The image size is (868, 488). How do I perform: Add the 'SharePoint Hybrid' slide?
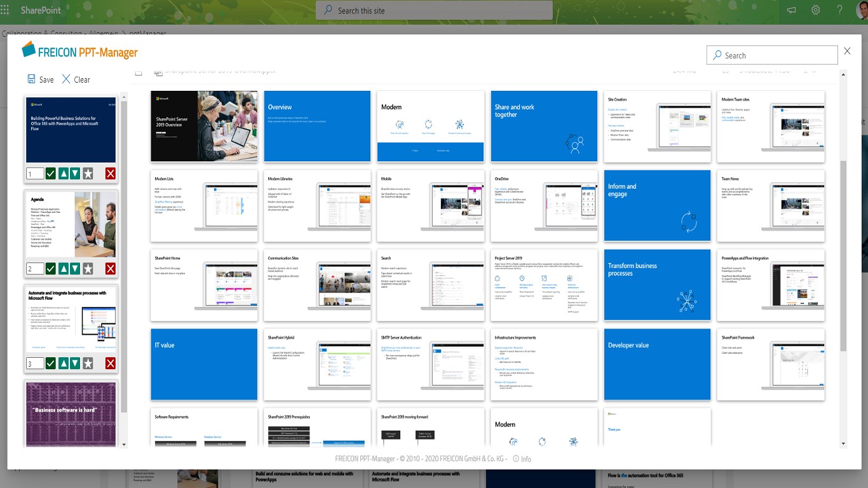point(317,365)
